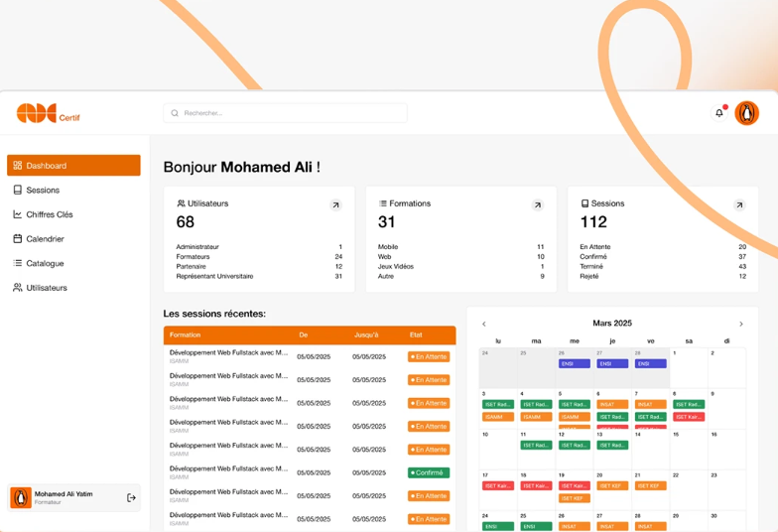Click the Calendrier calendar icon

(x=18, y=238)
